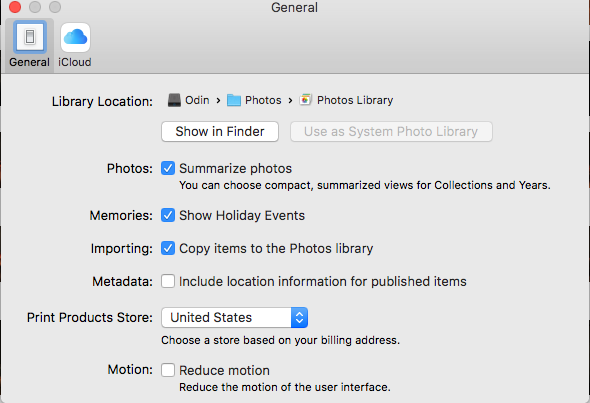Switch to the General tab label
590x403 pixels.
(x=29, y=62)
